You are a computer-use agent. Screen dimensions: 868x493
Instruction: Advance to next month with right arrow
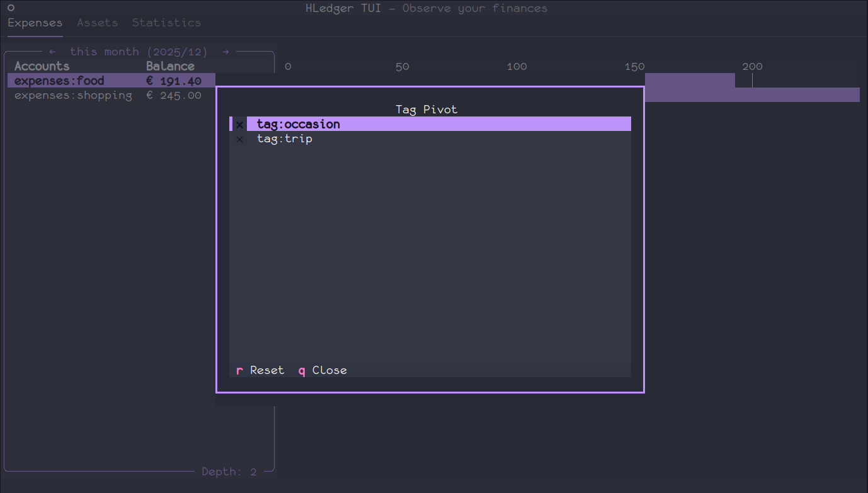[226, 52]
